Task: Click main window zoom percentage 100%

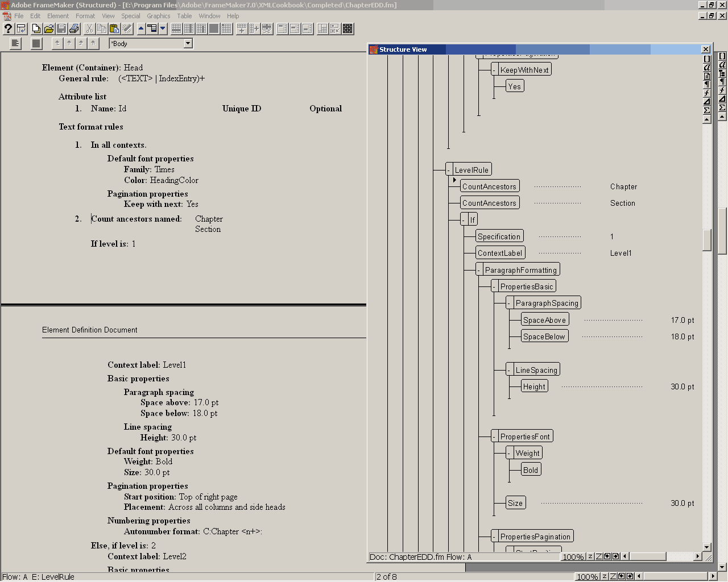Action: 588,576
